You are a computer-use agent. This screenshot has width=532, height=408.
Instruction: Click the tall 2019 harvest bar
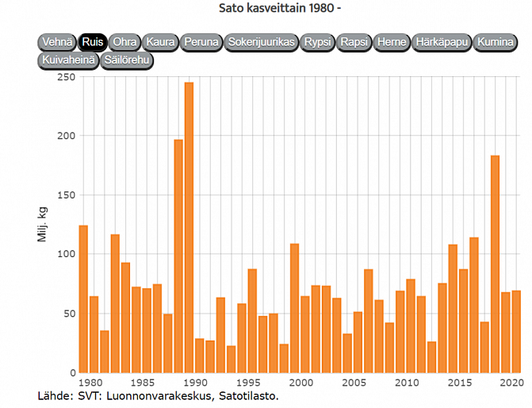[495, 264]
